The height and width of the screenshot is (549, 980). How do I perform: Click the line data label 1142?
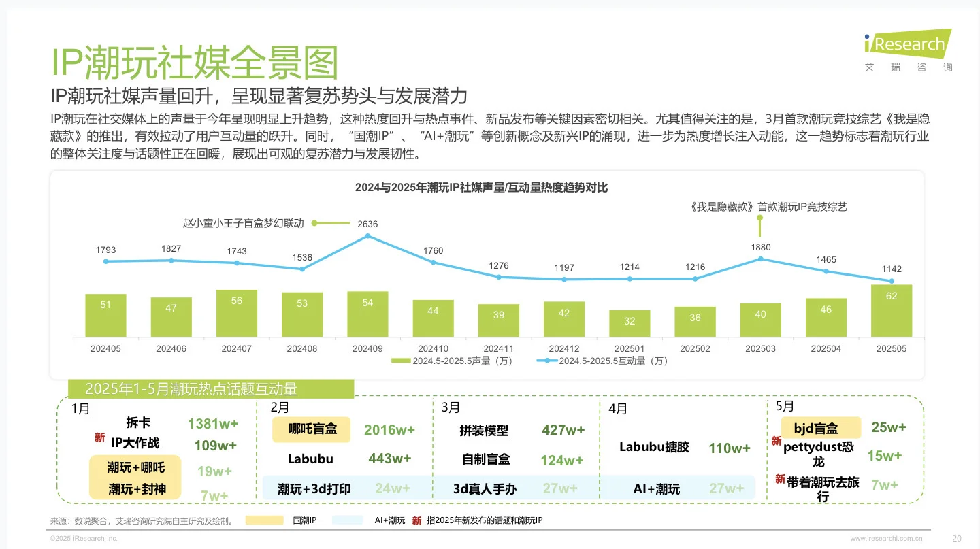tap(892, 269)
